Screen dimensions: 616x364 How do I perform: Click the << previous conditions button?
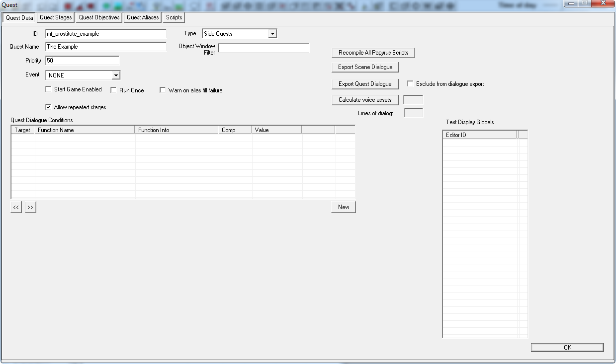click(x=16, y=207)
